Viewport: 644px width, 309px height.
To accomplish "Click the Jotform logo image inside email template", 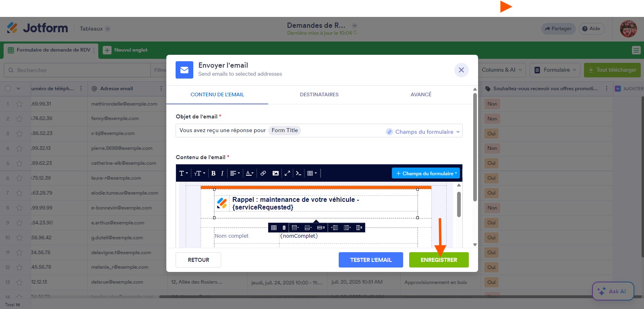I will [222, 203].
